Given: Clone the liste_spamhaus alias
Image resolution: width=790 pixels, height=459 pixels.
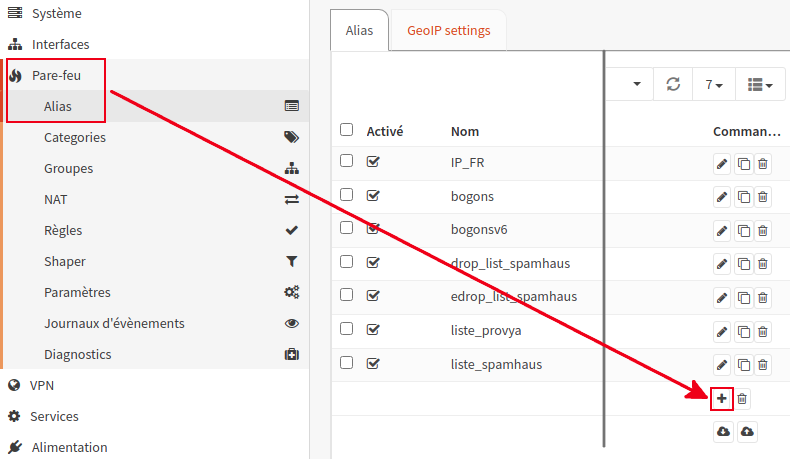Looking at the screenshot, I should (x=744, y=365).
